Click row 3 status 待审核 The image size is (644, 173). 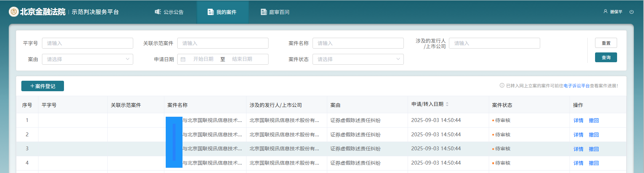503,149
